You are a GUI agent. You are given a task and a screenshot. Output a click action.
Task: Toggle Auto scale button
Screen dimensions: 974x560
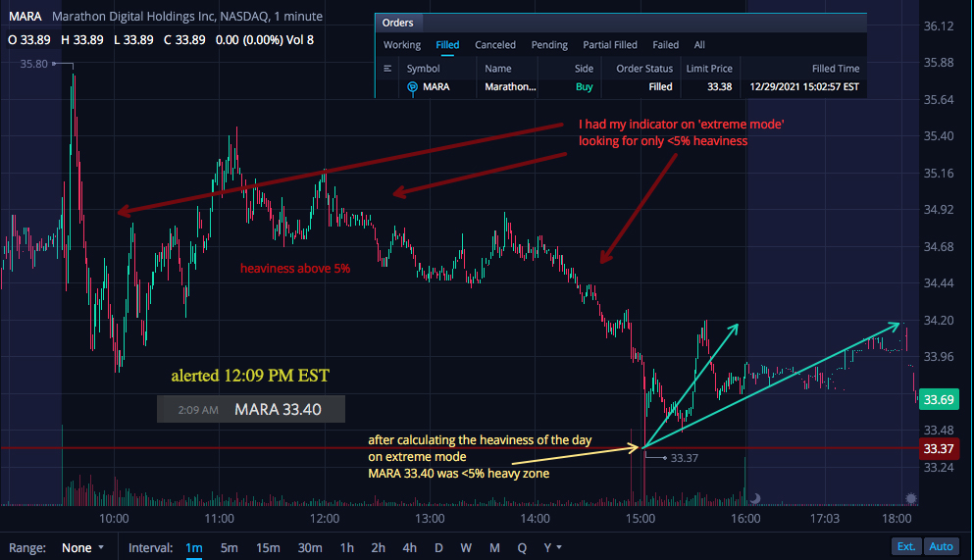pyautogui.click(x=941, y=546)
